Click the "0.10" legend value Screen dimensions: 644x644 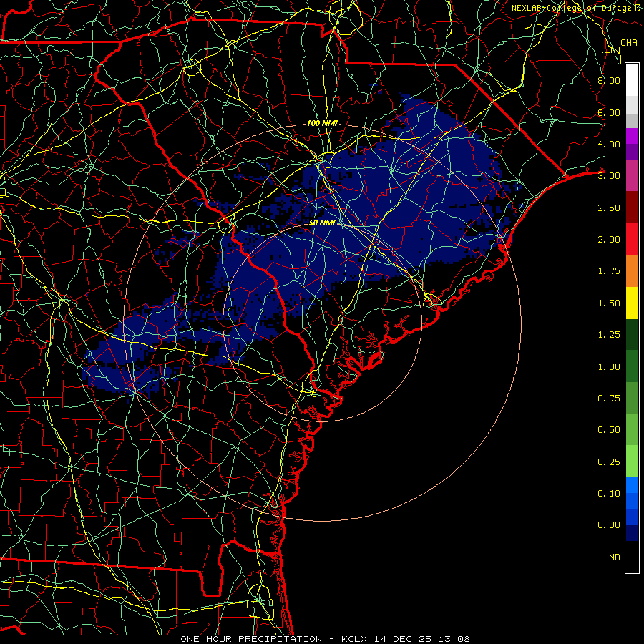pyautogui.click(x=609, y=494)
